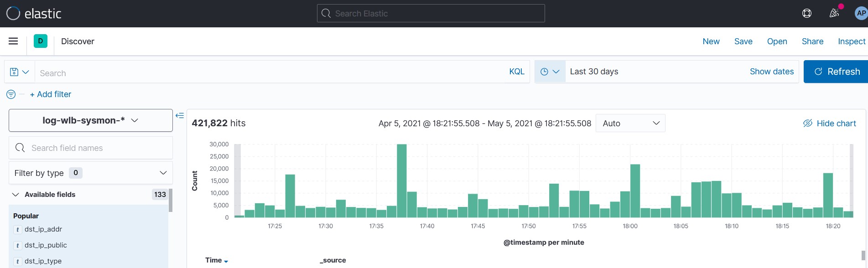
Task: Click the page vertical scrollbar
Action: click(863, 255)
